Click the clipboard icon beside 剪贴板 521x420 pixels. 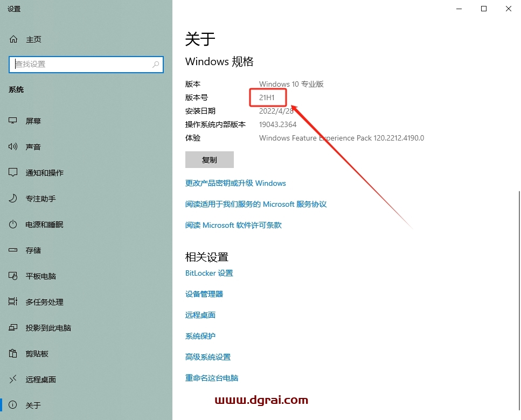pos(12,353)
